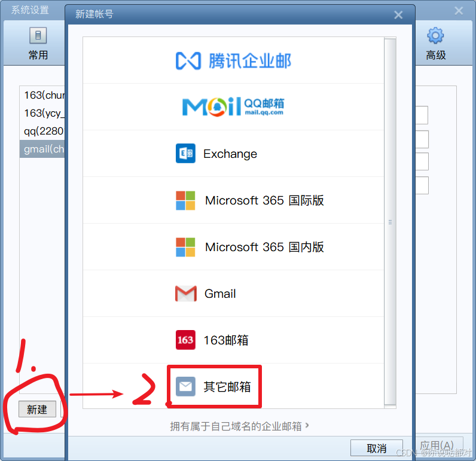Select Microsoft 365 国际版 logo

pos(185,200)
